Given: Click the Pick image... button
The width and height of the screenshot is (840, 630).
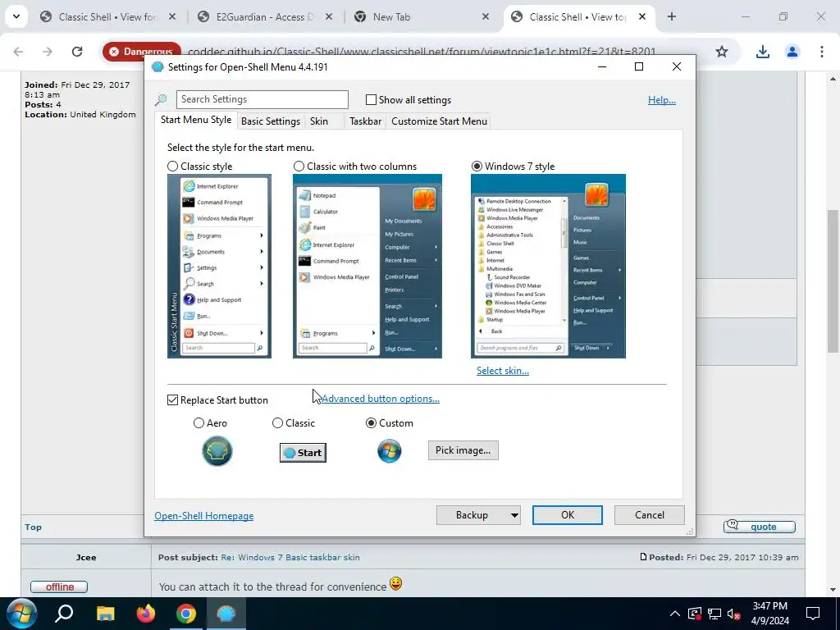Looking at the screenshot, I should [463, 450].
